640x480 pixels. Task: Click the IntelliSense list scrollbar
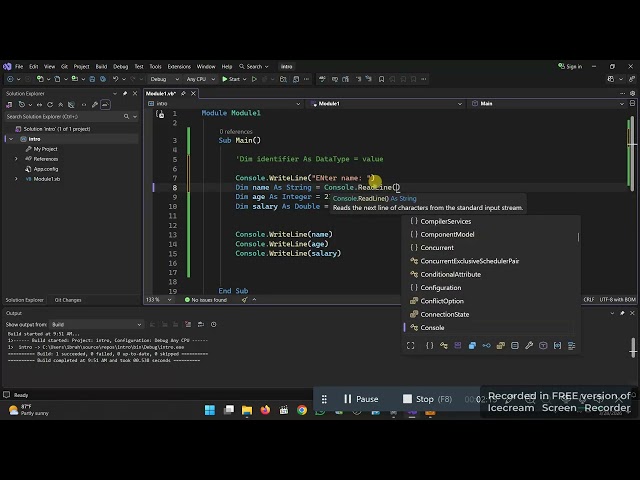point(578,237)
